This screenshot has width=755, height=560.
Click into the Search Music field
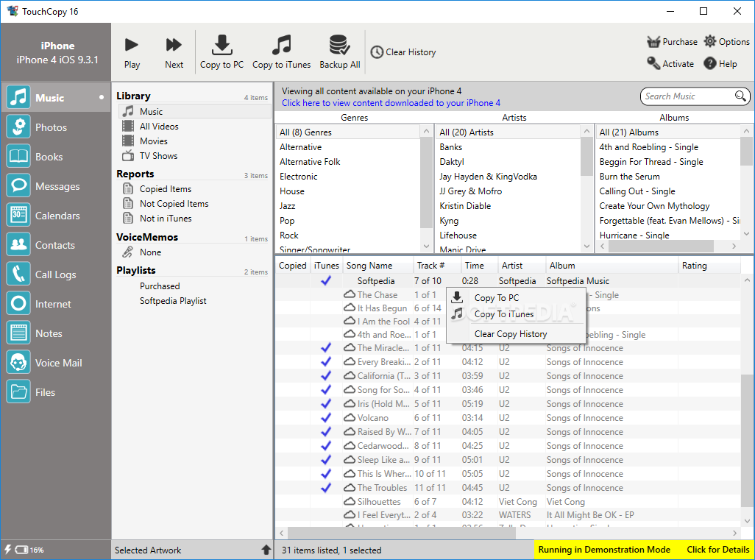(687, 96)
